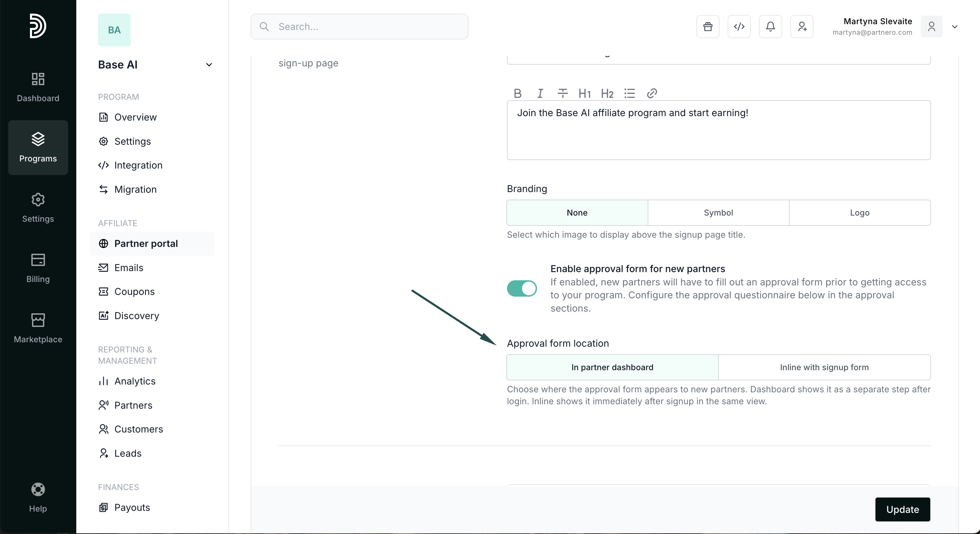Select Inline with signup form option
Image resolution: width=980 pixels, height=534 pixels.
click(824, 367)
